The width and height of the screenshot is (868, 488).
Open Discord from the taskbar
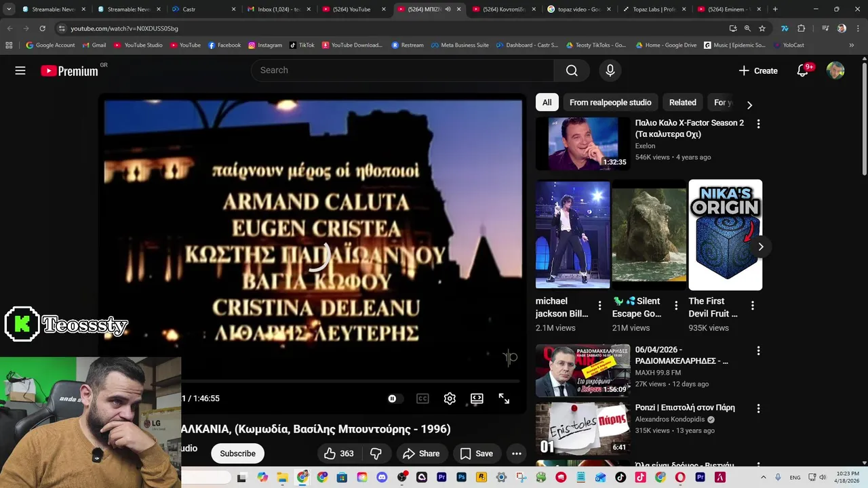382,477
